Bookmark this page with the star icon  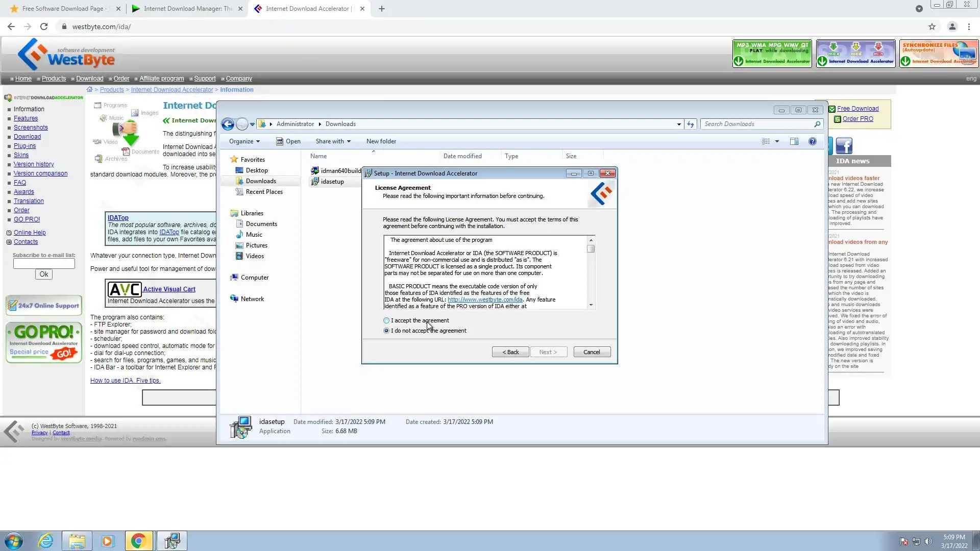[x=932, y=27]
